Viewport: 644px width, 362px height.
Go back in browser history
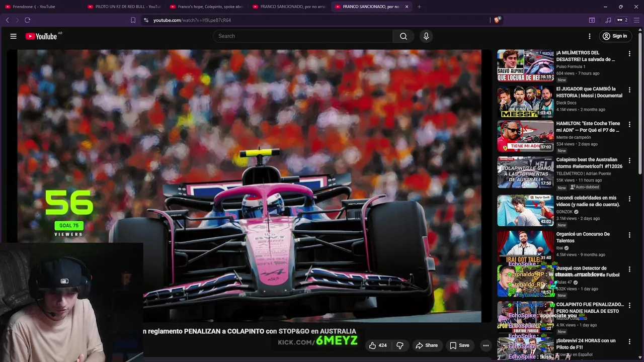pos(8,20)
